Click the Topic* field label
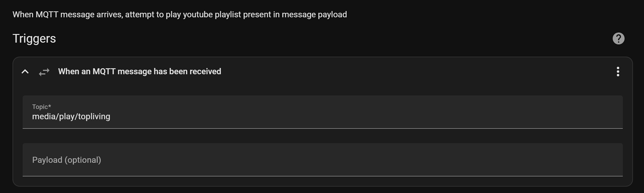644x193 pixels. (42, 107)
